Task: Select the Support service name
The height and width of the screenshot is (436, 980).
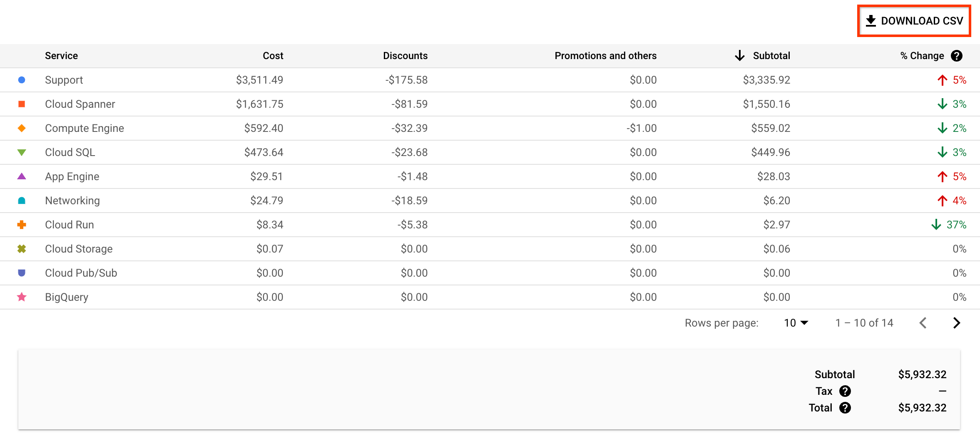Action: 64,80
